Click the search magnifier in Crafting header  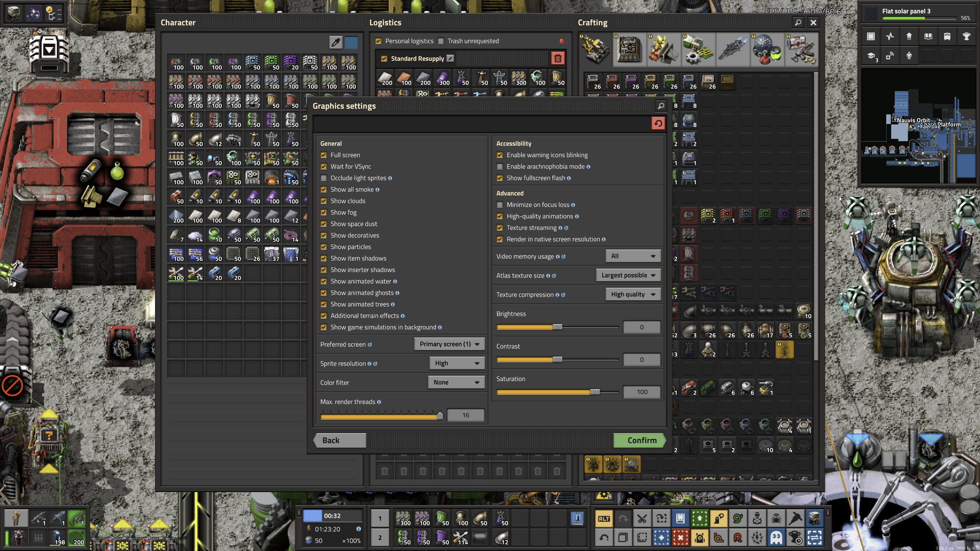coord(798,23)
